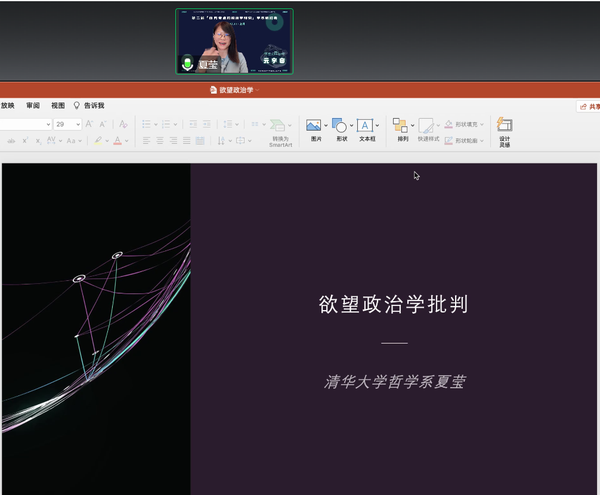Toggle strikethrough text formatting

[x=10, y=141]
